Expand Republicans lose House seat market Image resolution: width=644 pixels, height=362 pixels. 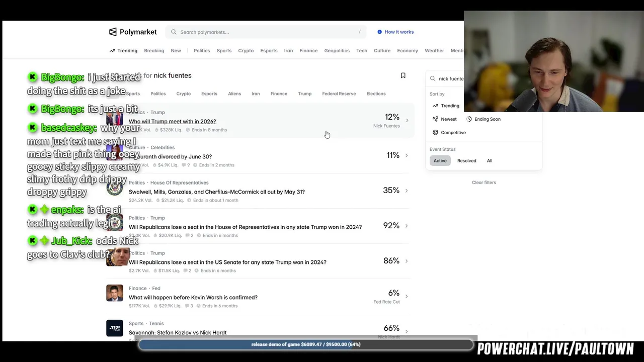(x=407, y=226)
